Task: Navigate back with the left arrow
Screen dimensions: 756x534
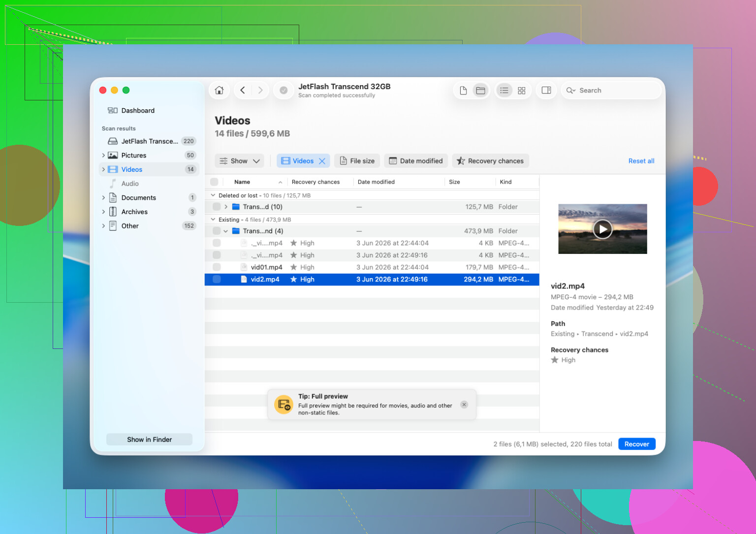Action: pos(243,90)
